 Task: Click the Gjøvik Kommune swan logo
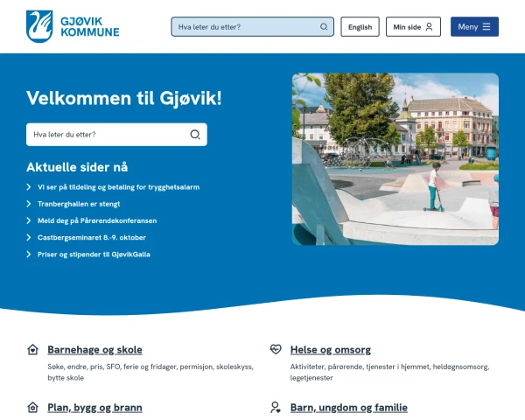click(39, 26)
